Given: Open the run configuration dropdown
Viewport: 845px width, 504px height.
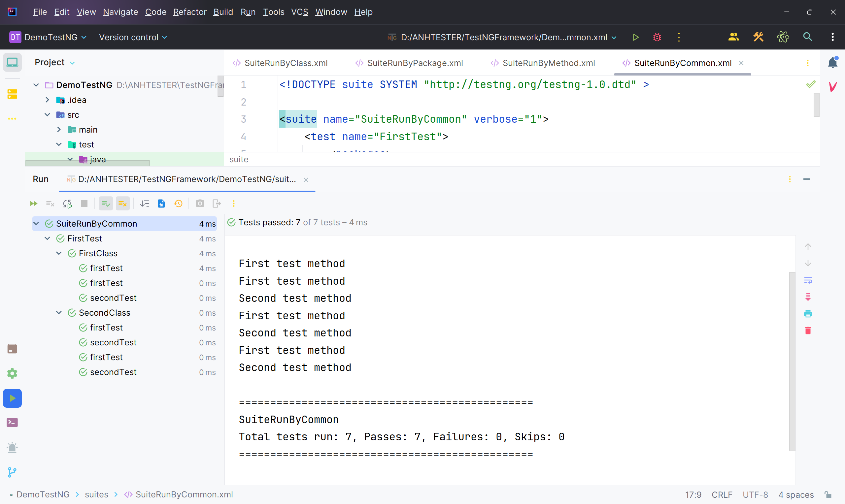Looking at the screenshot, I should click(613, 37).
